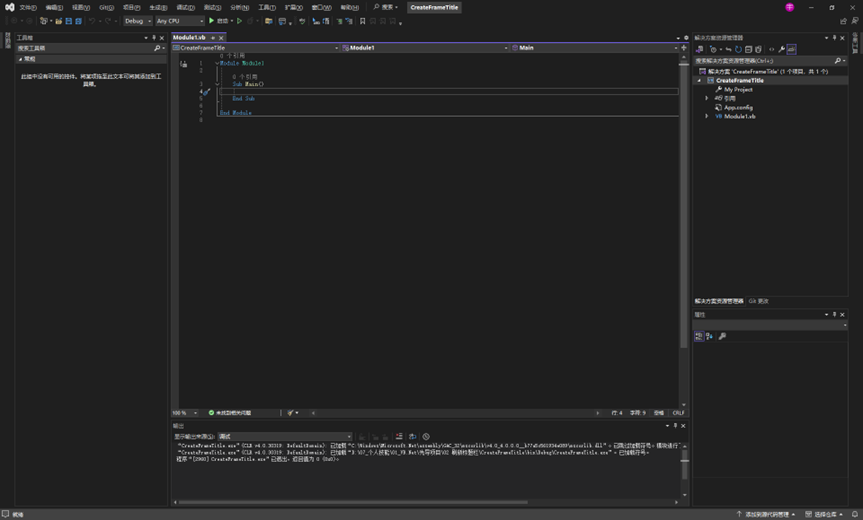The height and width of the screenshot is (520, 863).
Task: Click the CRLF line ending indicator
Action: (x=678, y=413)
